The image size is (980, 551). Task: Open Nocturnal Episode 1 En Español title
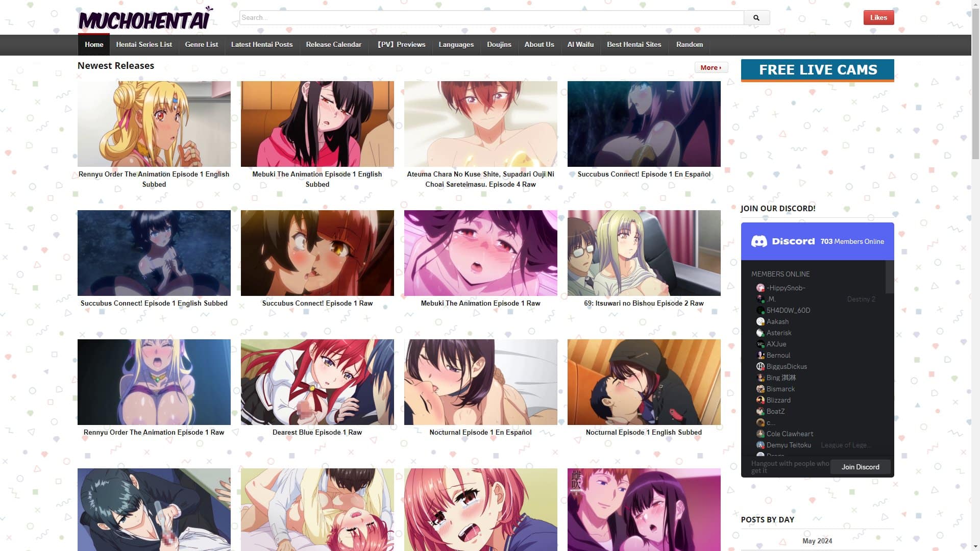point(481,432)
